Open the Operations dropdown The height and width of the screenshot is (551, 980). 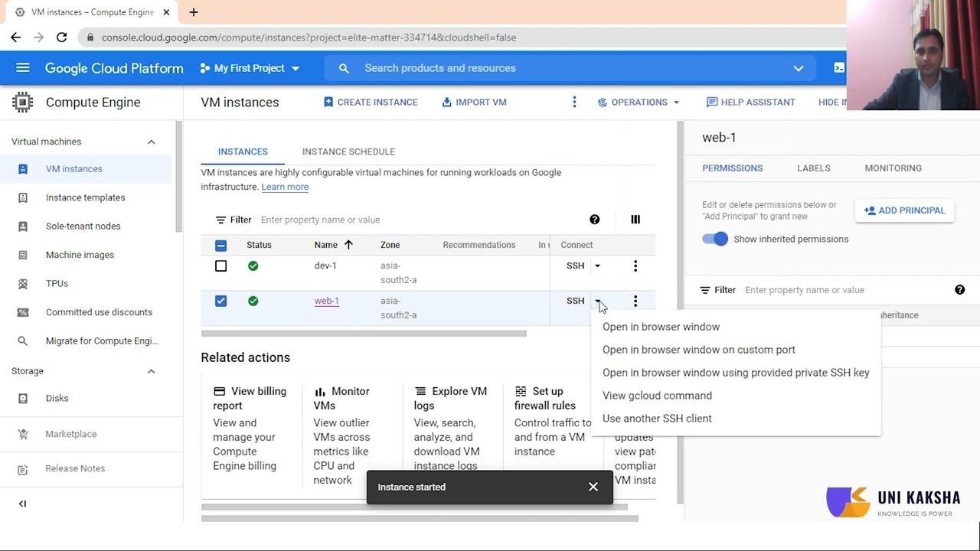(639, 102)
